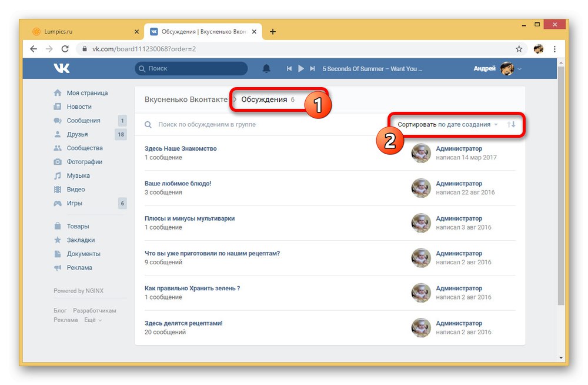Click the 5 Seconds Of Summer track title
The image size is (588, 385).
[372, 69]
